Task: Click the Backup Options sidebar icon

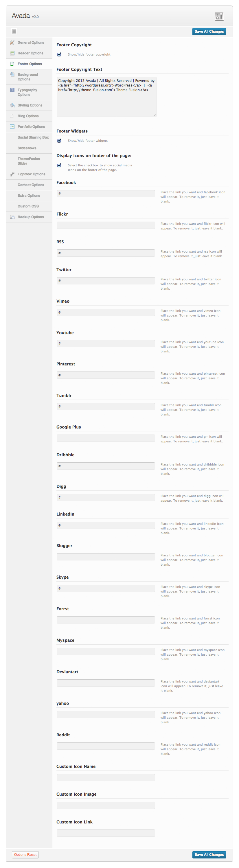Action: [12, 217]
